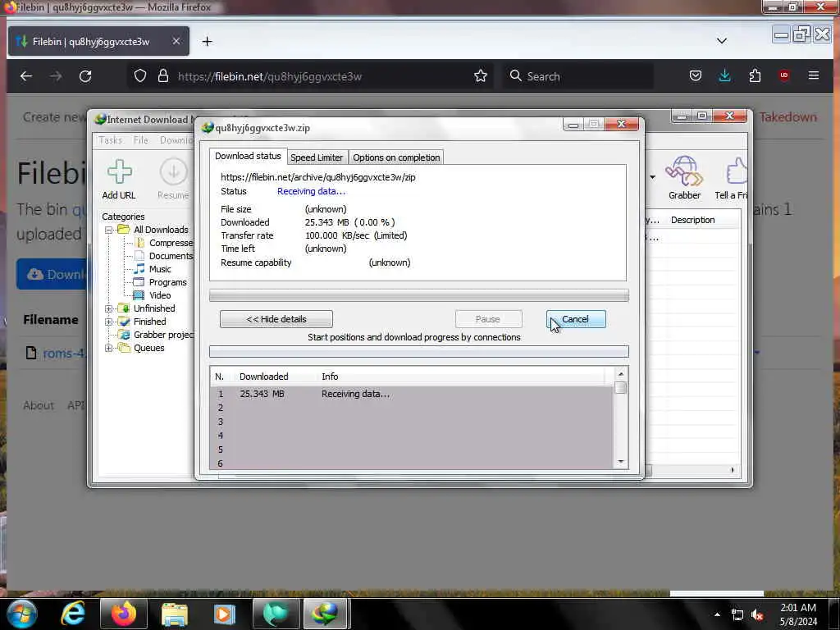This screenshot has width=840, height=630.
Task: Click the Firefox Search box
Action: click(578, 76)
